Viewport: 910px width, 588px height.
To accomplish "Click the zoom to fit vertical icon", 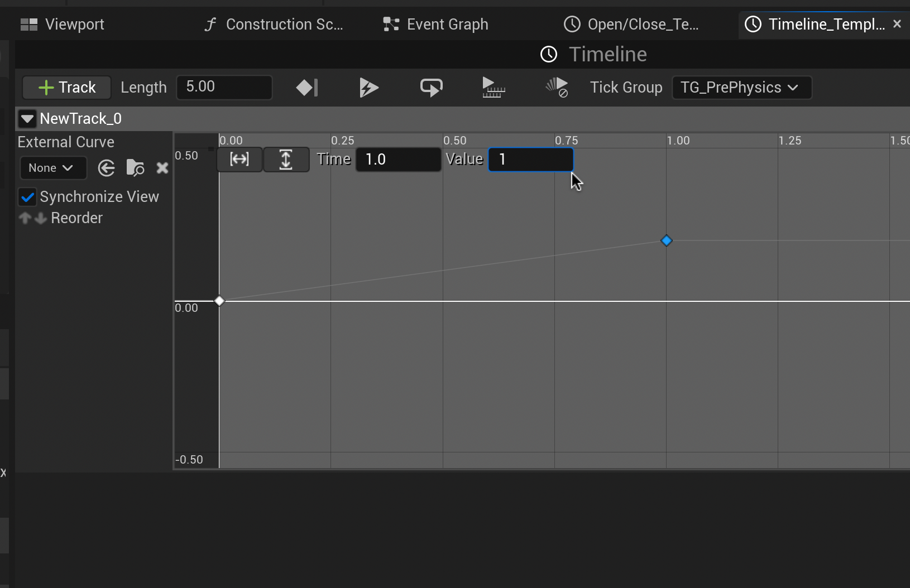I will [286, 160].
